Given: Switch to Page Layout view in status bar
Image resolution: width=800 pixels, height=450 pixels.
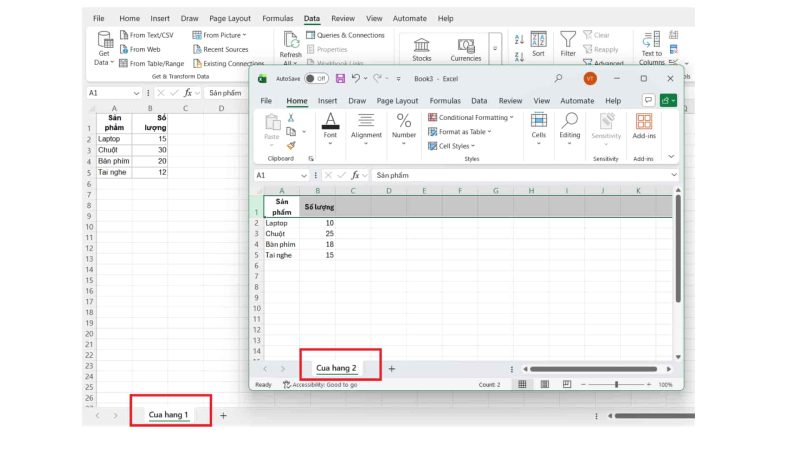Looking at the screenshot, I should pos(544,384).
